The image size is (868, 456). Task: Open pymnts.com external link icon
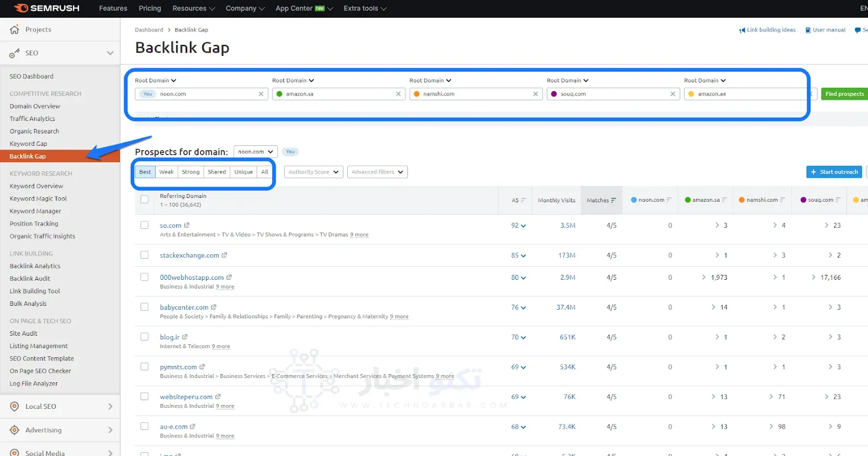tap(202, 367)
